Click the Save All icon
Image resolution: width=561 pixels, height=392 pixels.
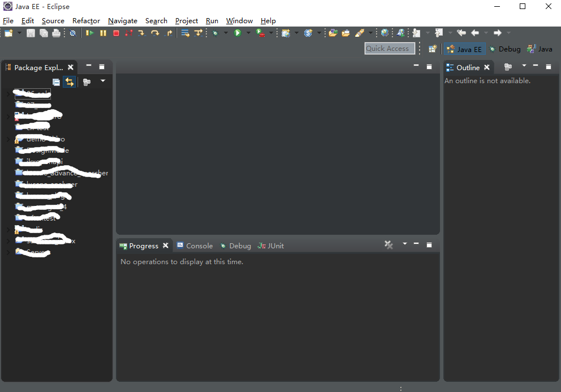(x=44, y=33)
